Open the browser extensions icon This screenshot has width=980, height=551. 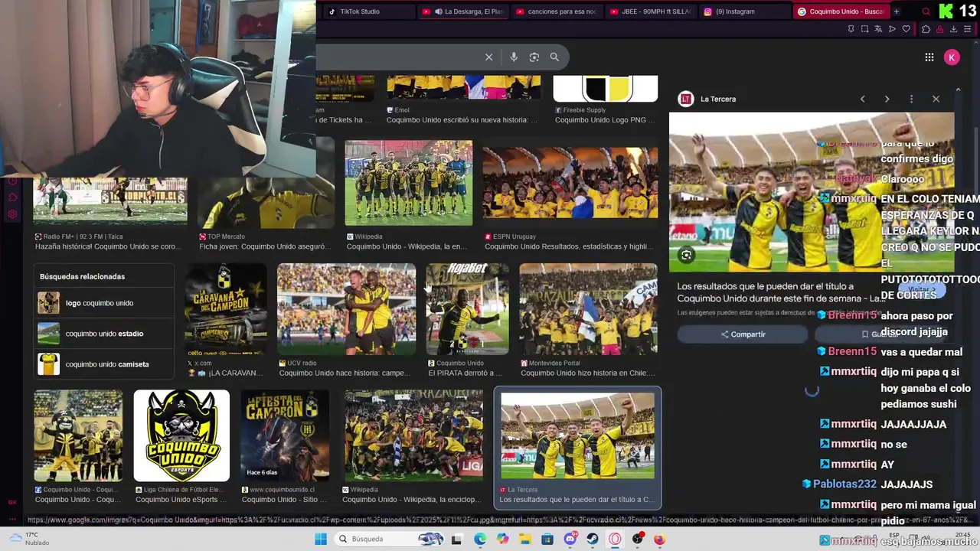926,29
